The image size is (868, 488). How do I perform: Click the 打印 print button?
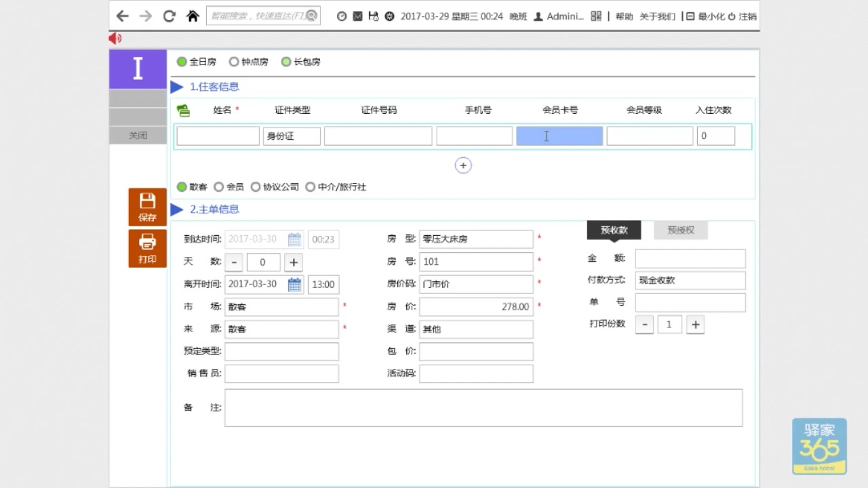click(147, 248)
